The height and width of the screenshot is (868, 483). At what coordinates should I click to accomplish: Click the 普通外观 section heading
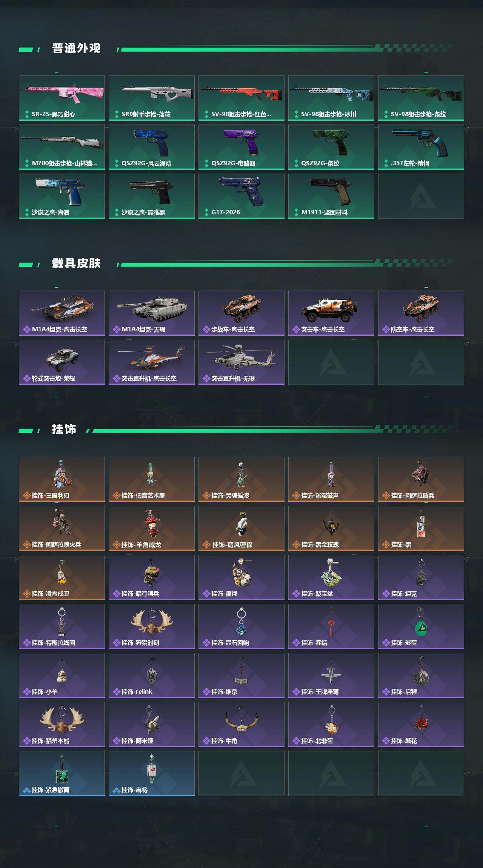(76, 48)
